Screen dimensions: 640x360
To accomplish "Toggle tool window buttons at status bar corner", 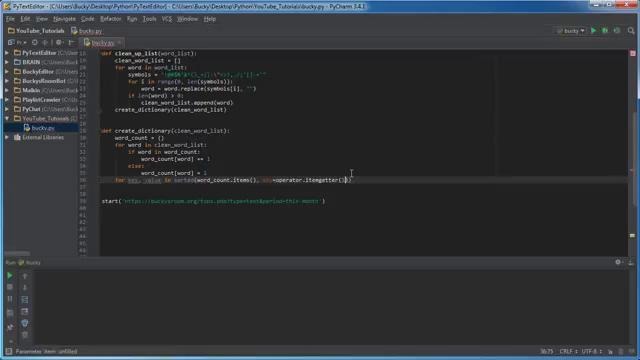I will 9,351.
